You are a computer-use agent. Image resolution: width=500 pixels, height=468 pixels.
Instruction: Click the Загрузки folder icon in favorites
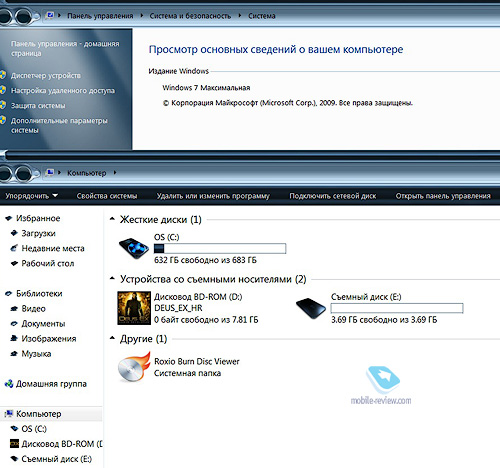(x=14, y=233)
